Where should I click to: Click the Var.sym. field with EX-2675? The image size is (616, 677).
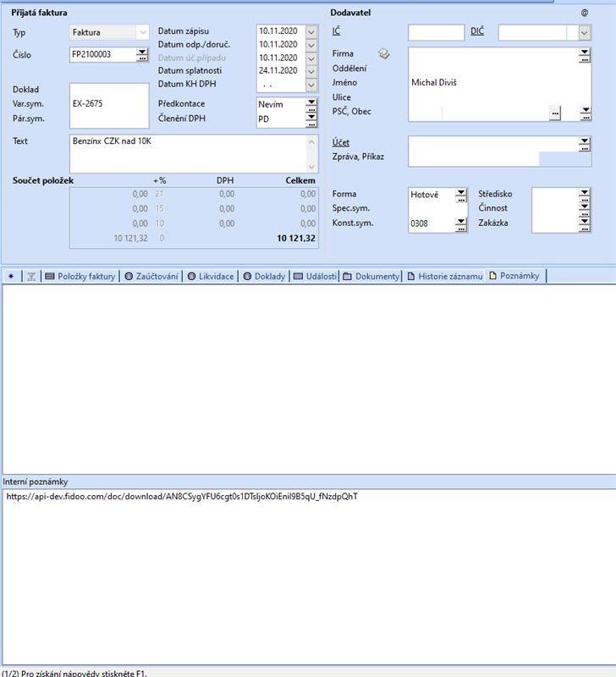pyautogui.click(x=109, y=103)
